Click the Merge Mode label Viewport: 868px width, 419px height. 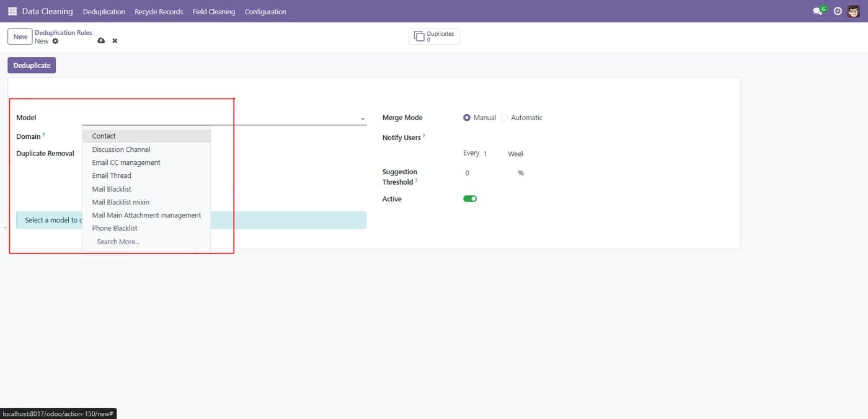(402, 118)
